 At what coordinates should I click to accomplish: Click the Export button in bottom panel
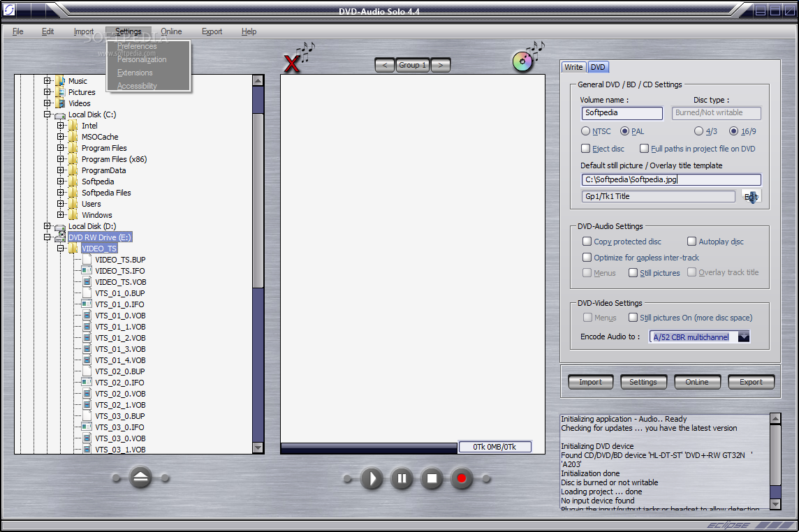point(751,382)
